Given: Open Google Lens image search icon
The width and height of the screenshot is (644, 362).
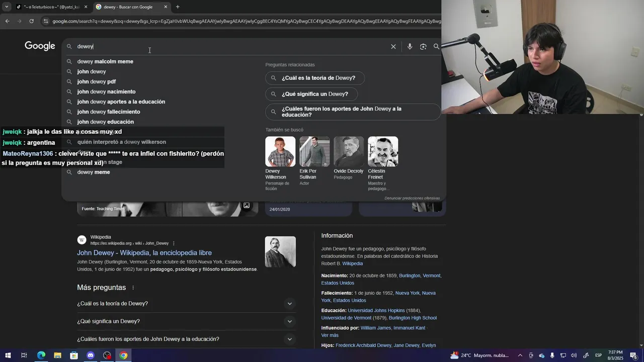Looking at the screenshot, I should pos(423,46).
